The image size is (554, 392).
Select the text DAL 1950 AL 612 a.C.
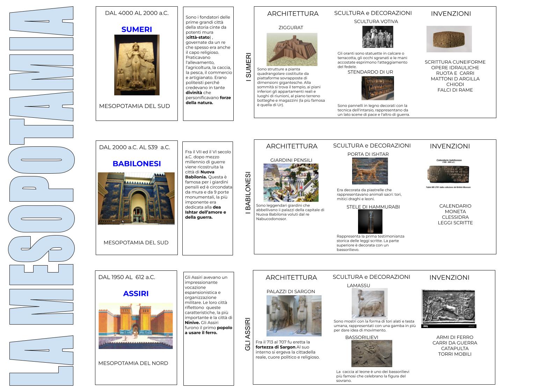(126, 277)
